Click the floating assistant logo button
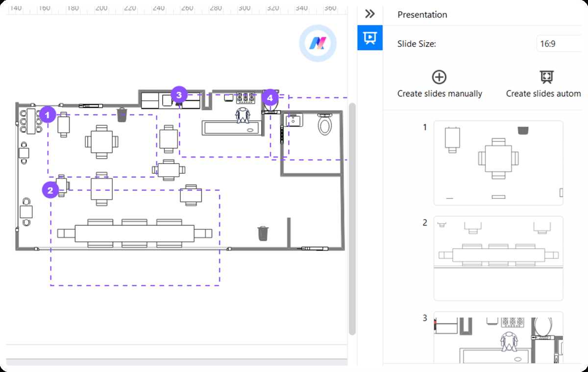The width and height of the screenshot is (588, 372). pyautogui.click(x=318, y=44)
